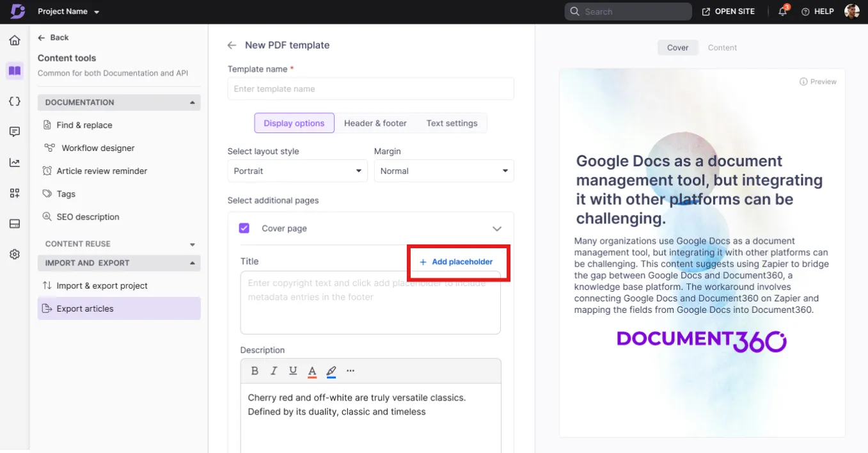Collapse the IMPORT AND EXPORT section
The image size is (868, 453).
point(193,263)
